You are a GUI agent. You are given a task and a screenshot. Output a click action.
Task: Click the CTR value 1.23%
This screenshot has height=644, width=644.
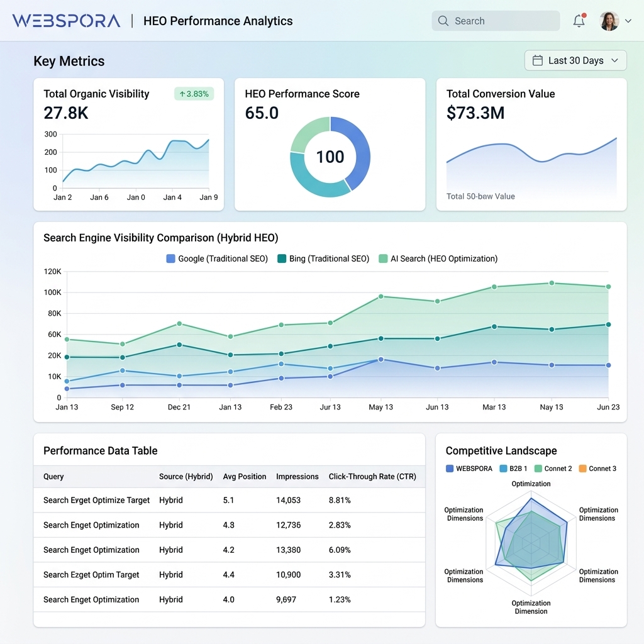tap(340, 599)
